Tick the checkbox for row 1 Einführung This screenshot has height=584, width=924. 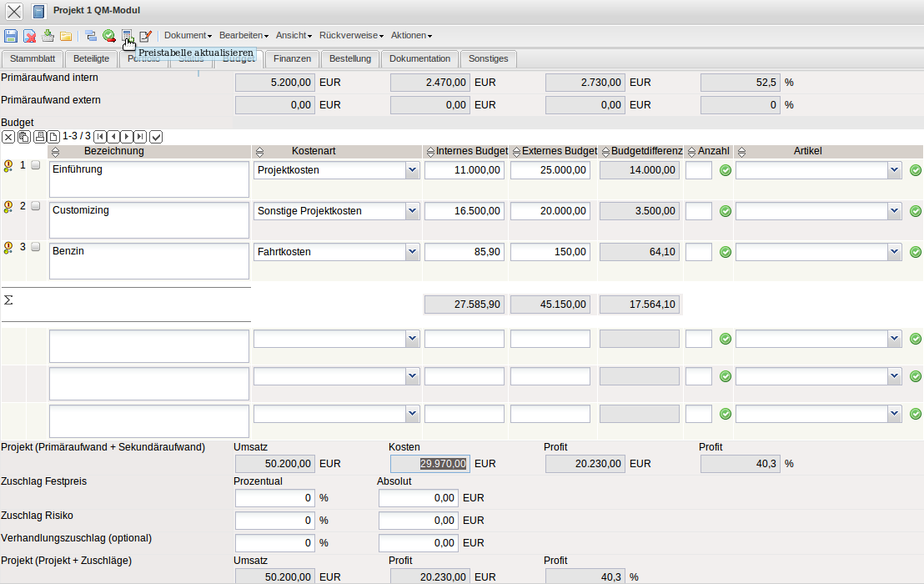(x=35, y=165)
